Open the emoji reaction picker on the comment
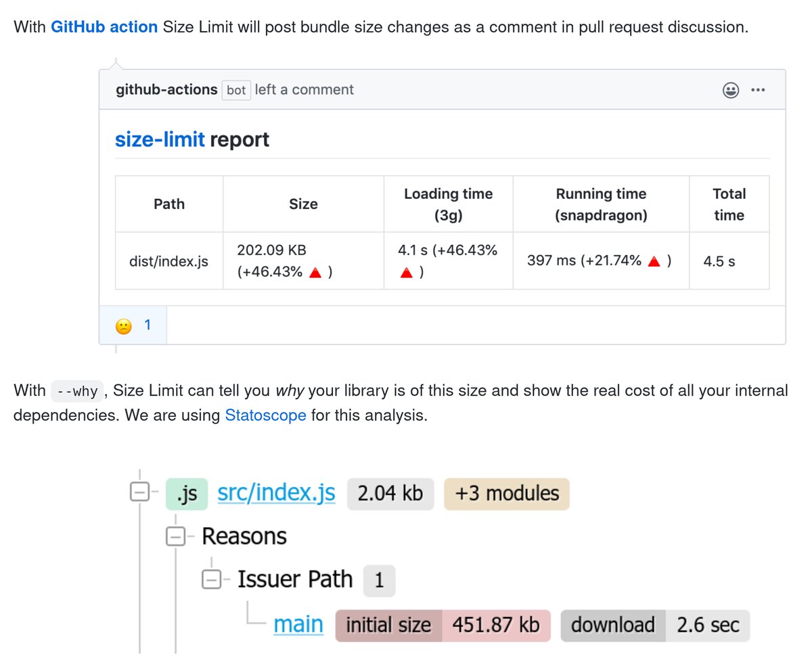This screenshot has height=663, width=812. point(731,89)
